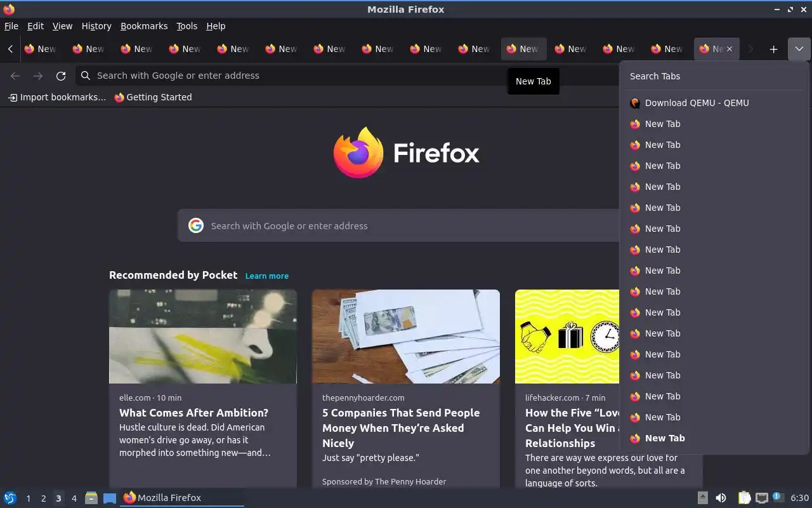
Task: Open a new tab with plus button
Action: click(773, 49)
